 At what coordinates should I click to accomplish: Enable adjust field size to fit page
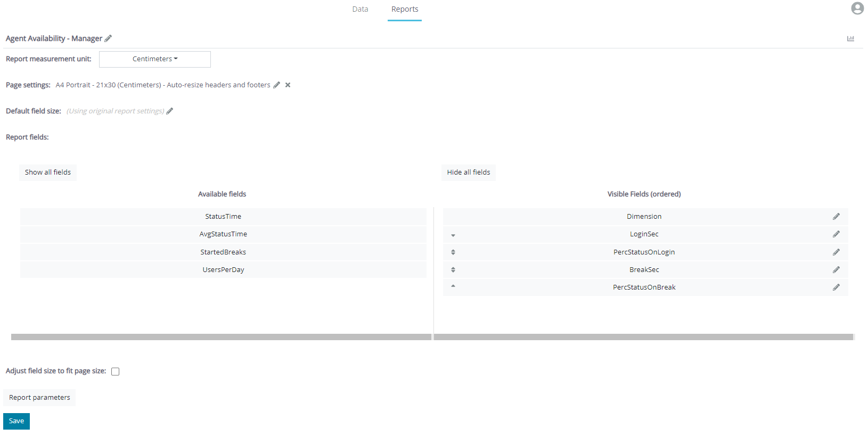(x=116, y=372)
